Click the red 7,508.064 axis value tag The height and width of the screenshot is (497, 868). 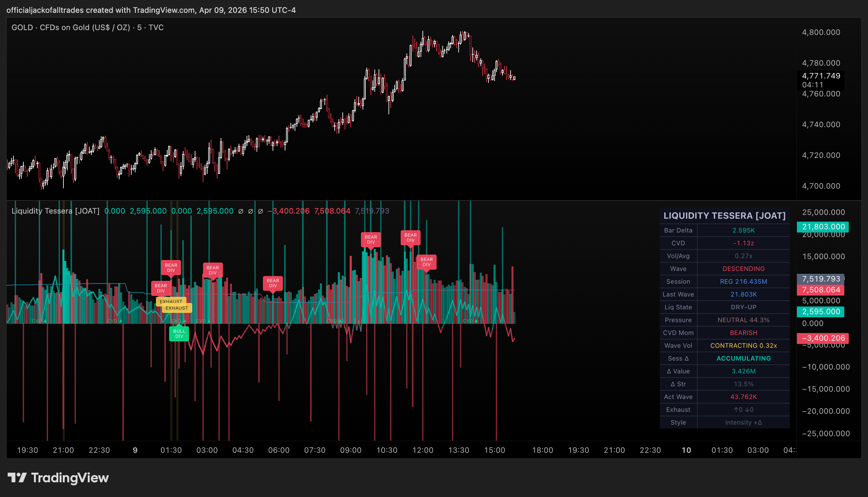point(821,290)
